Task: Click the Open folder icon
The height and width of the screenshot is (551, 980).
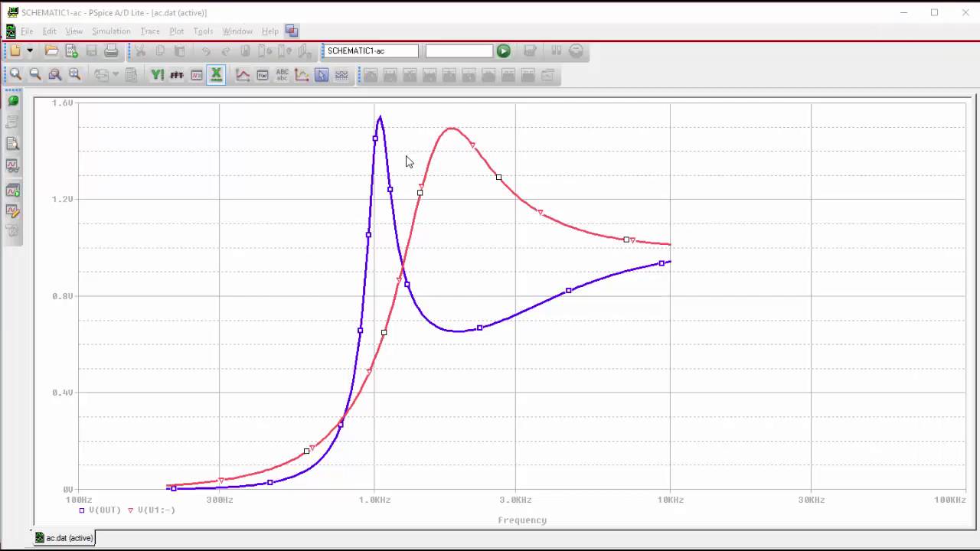Action: tap(51, 51)
